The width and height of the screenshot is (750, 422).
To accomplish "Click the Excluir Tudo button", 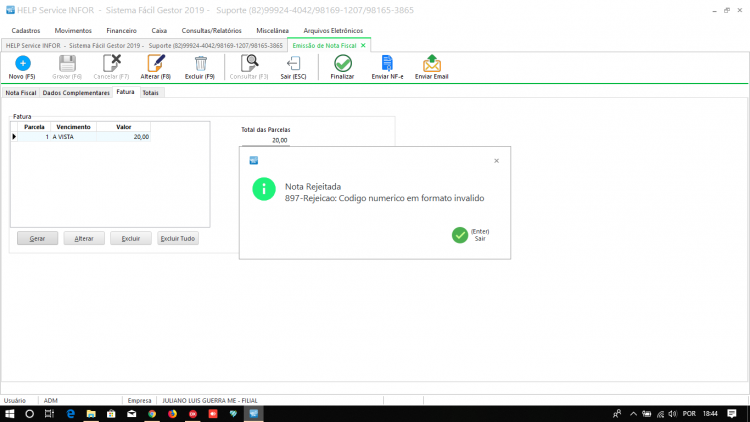I will 177,238.
